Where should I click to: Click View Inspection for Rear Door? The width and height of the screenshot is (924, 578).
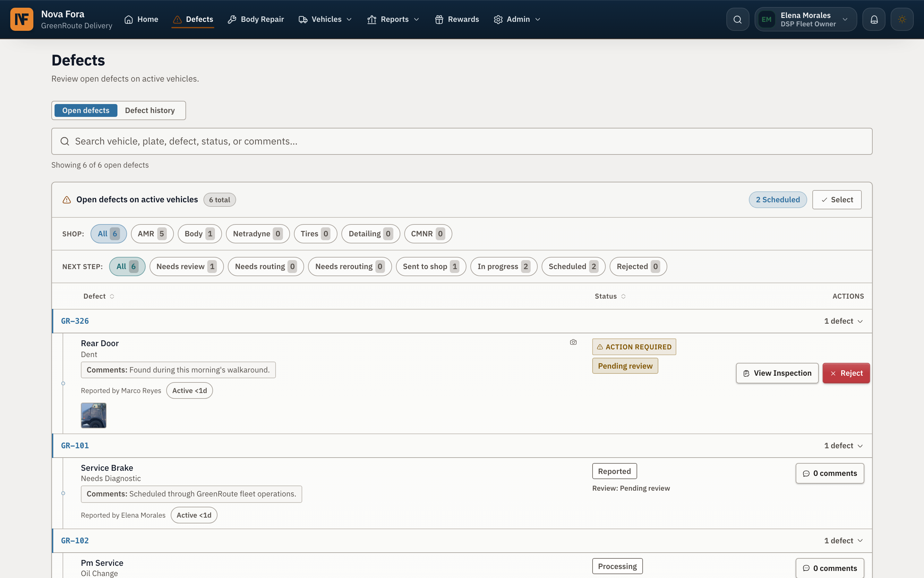(x=777, y=373)
